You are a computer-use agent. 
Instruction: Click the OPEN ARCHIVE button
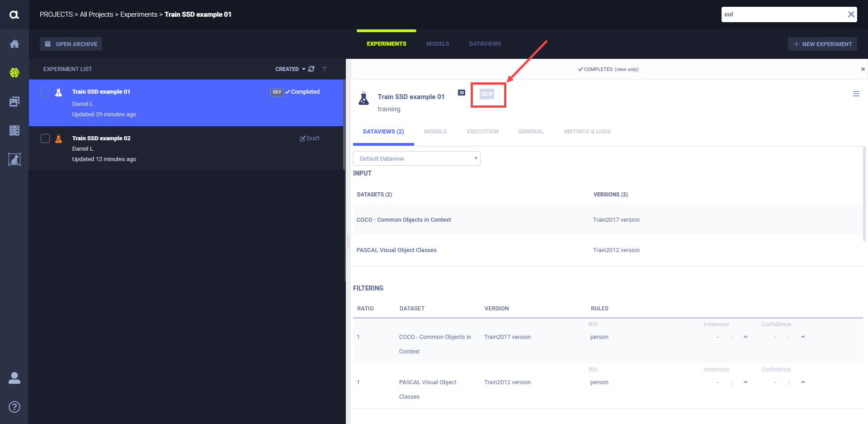point(71,44)
